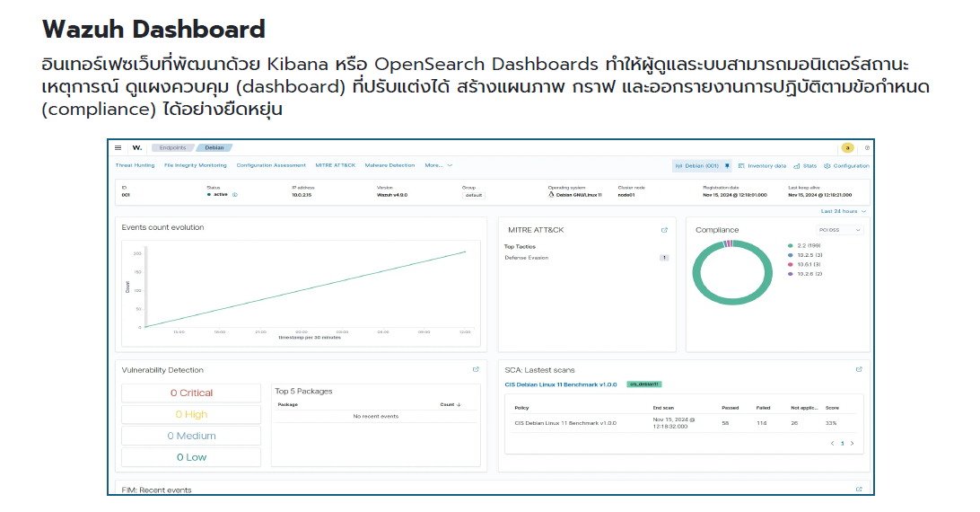This screenshot has width=980, height=512.
Task: Toggle the 10.6.1 legend entry
Action: point(804,264)
